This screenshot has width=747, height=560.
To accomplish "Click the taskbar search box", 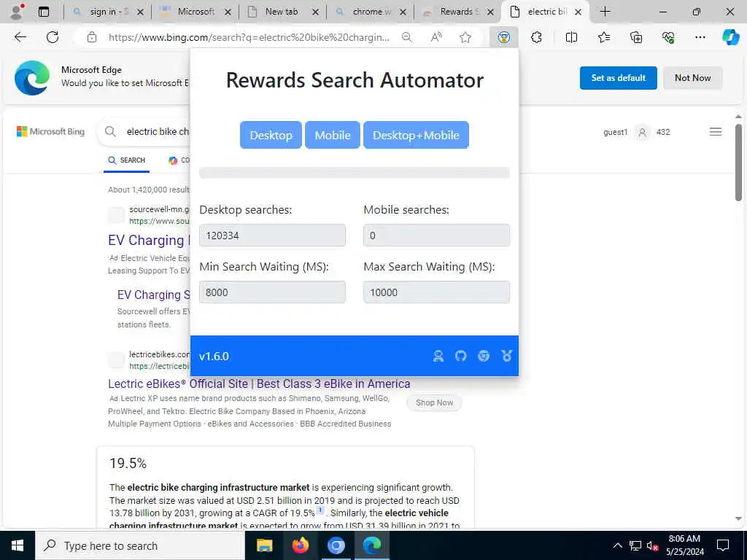I will click(x=139, y=545).
